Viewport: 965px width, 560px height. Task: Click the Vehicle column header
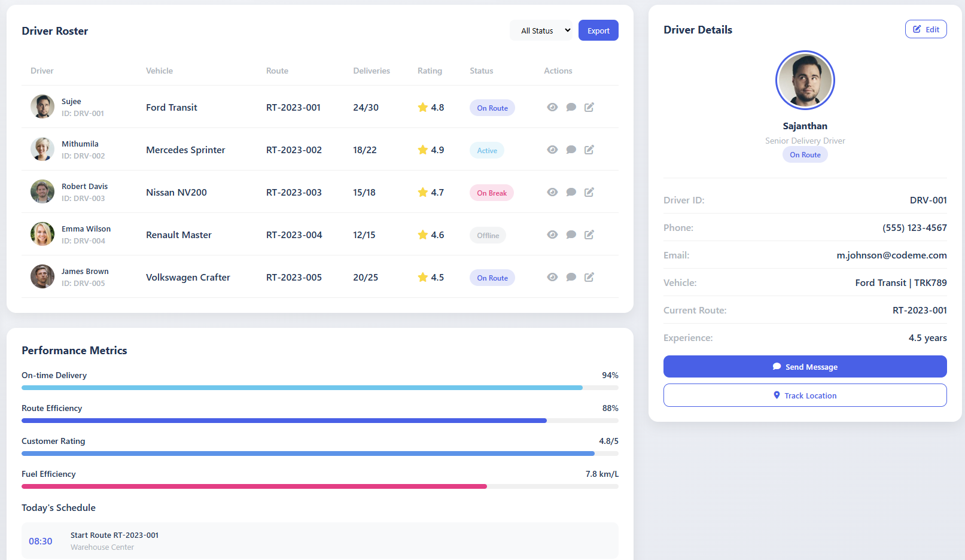[159, 71]
